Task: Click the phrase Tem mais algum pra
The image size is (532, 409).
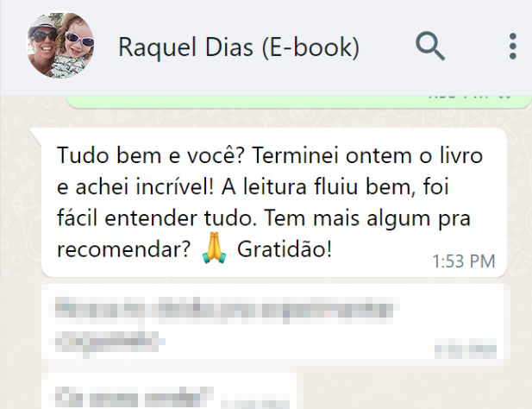Action: click(x=367, y=218)
